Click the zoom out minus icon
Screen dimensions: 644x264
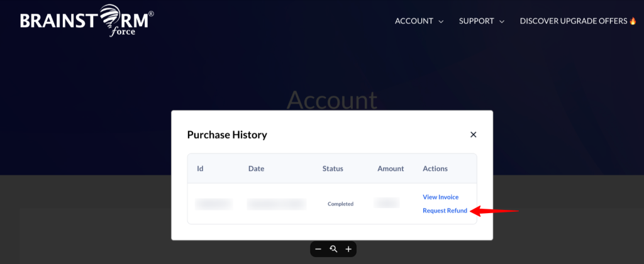coord(318,249)
